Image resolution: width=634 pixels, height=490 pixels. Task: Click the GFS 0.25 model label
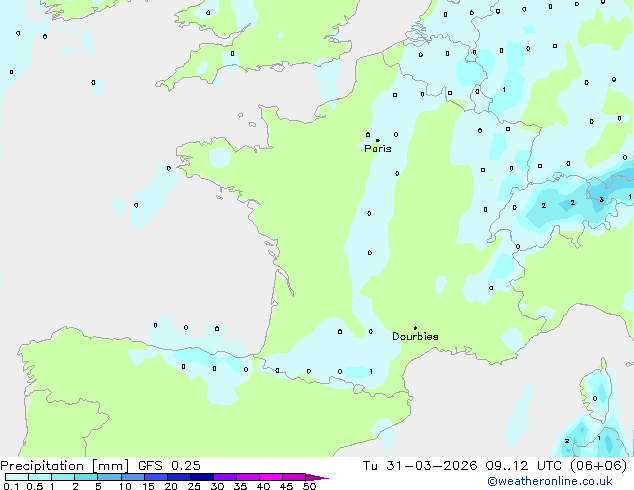click(169, 466)
